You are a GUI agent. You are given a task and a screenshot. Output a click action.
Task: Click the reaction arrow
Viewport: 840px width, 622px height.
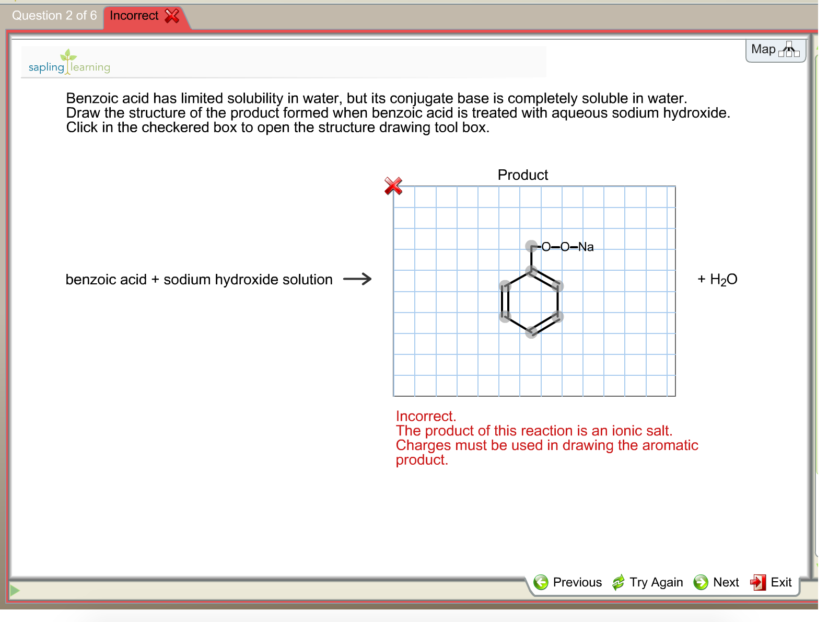pyautogui.click(x=357, y=279)
